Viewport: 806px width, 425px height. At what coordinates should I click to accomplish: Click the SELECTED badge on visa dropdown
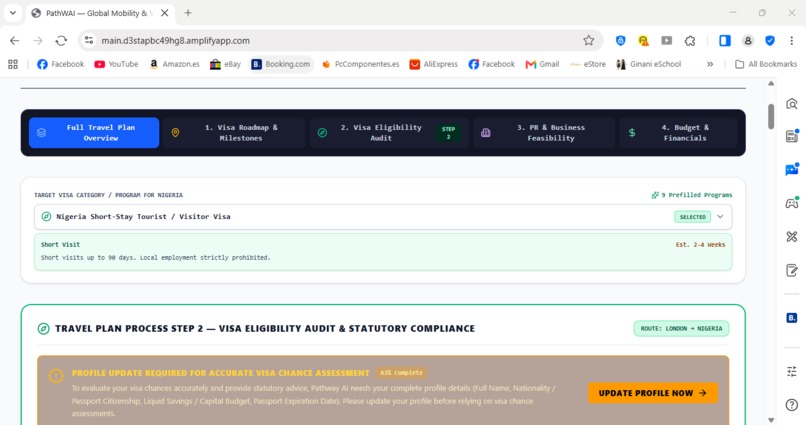(x=692, y=217)
